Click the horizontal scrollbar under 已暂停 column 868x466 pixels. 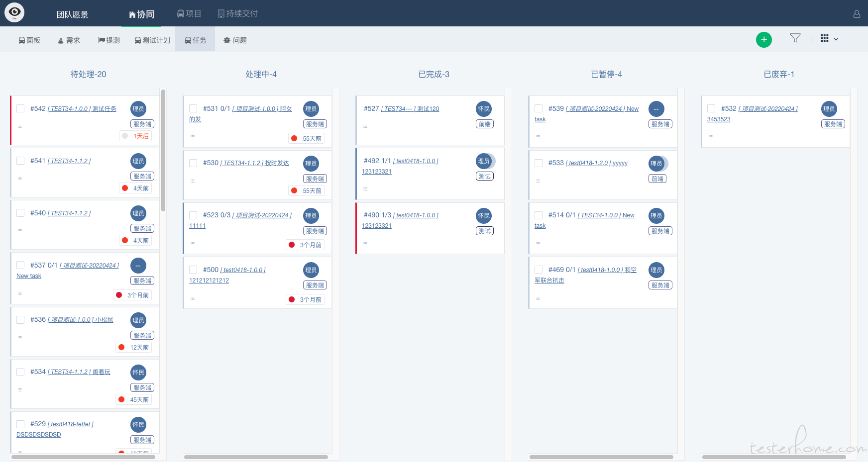click(x=601, y=457)
